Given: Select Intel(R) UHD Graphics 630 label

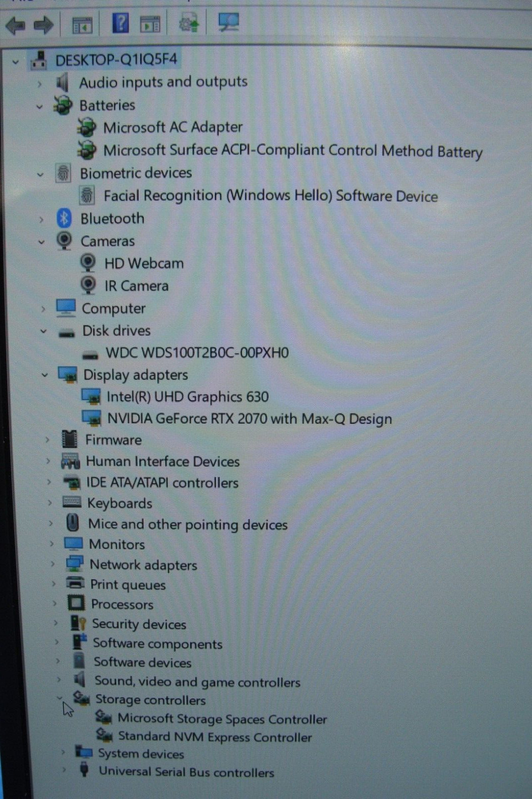Looking at the screenshot, I should click(x=188, y=397).
